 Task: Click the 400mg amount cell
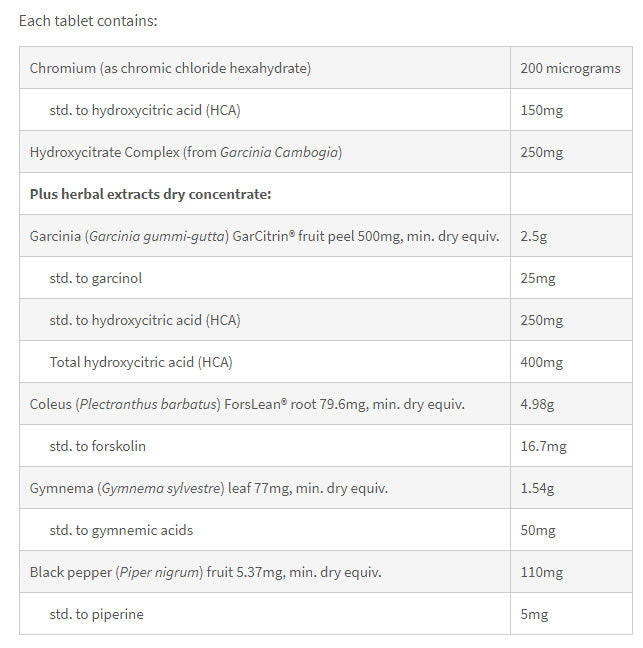(x=541, y=362)
